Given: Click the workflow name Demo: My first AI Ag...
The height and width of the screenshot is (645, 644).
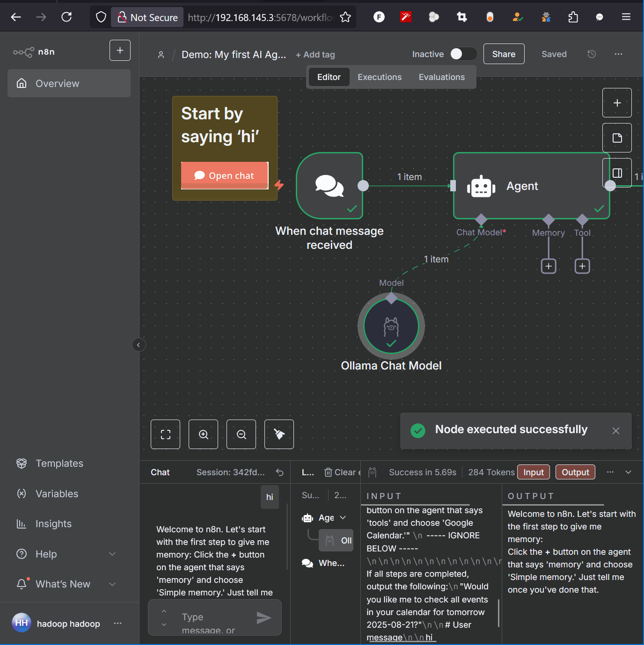Looking at the screenshot, I should pyautogui.click(x=234, y=55).
